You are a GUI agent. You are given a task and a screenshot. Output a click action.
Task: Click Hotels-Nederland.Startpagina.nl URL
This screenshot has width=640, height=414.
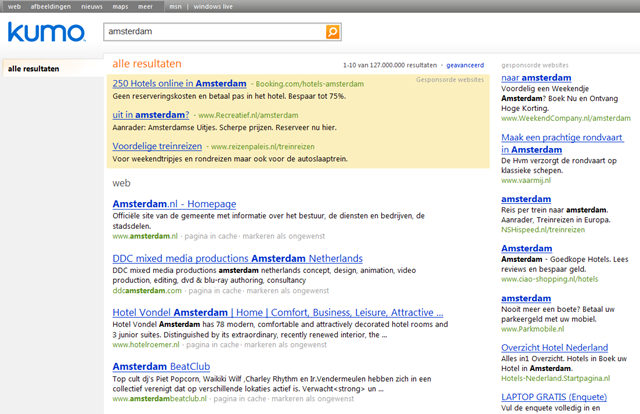[556, 378]
